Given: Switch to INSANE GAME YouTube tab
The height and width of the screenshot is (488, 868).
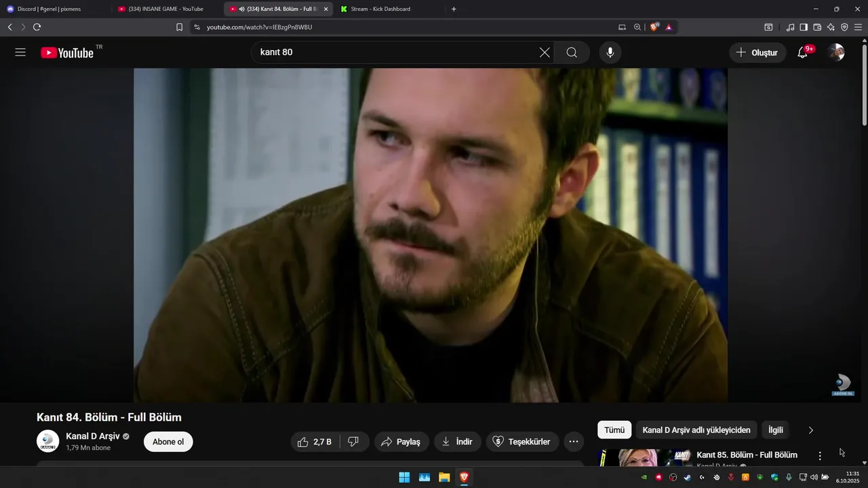Looking at the screenshot, I should tap(167, 9).
